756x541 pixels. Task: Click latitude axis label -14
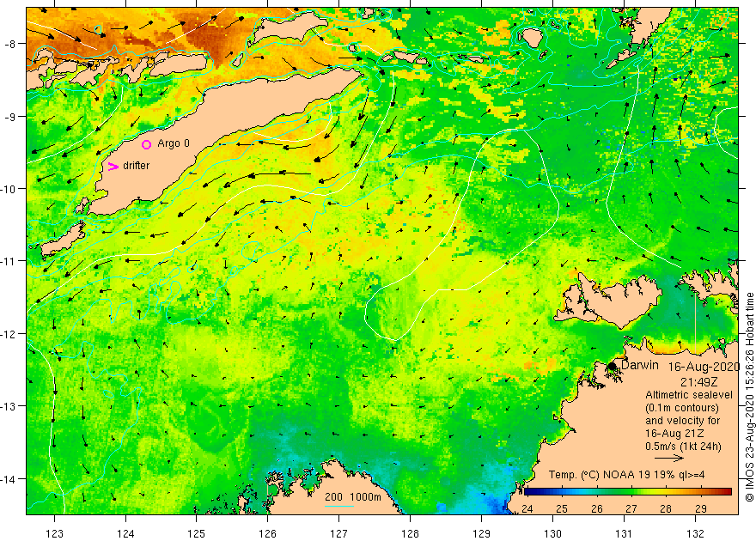coord(9,479)
